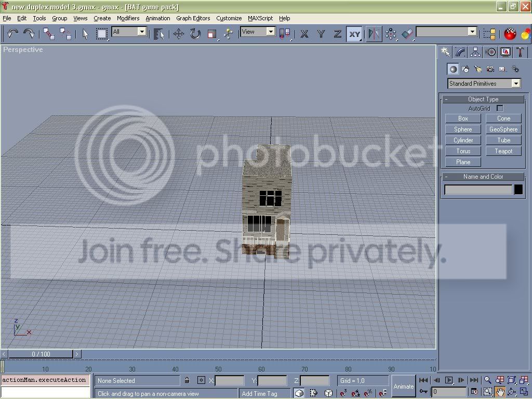Enable the AutoGrid checkbox
532x399 pixels.
499,108
